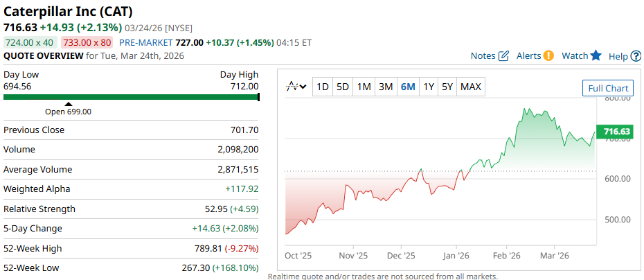Click the chart type line icon

[292, 87]
